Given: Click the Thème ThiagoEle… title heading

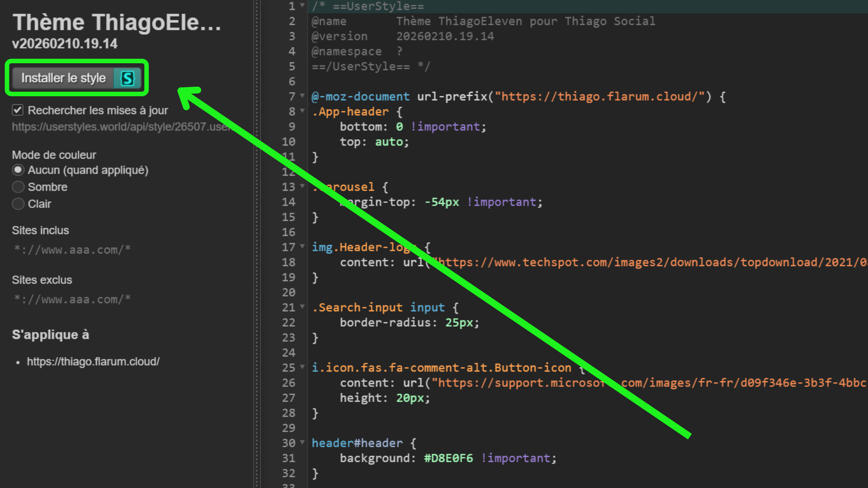Looking at the screenshot, I should click(x=117, y=22).
